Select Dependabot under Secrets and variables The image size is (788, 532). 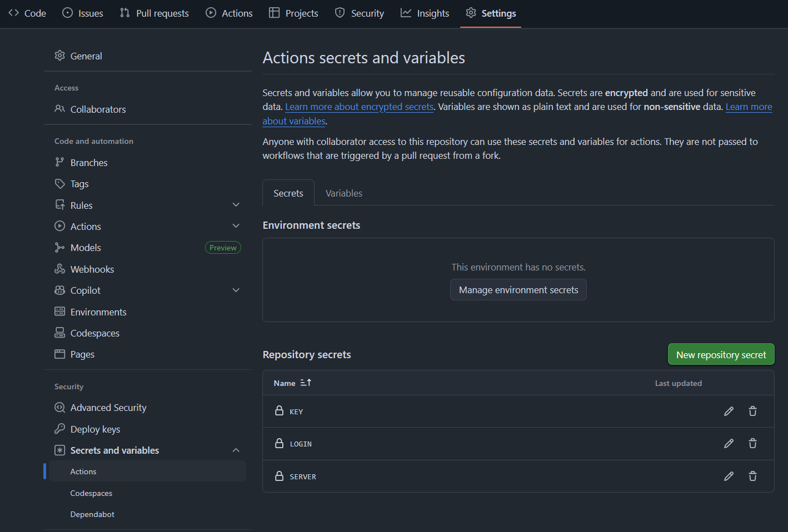point(92,514)
